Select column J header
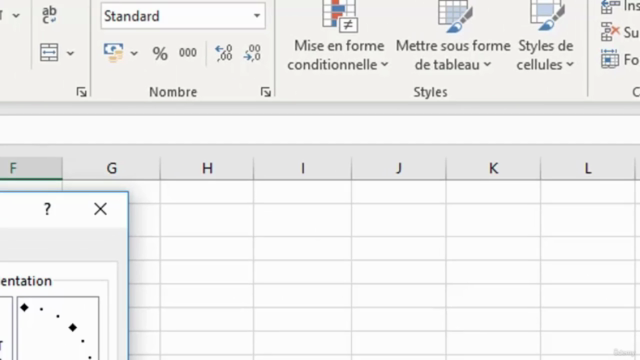This screenshot has width=640, height=360. click(399, 168)
